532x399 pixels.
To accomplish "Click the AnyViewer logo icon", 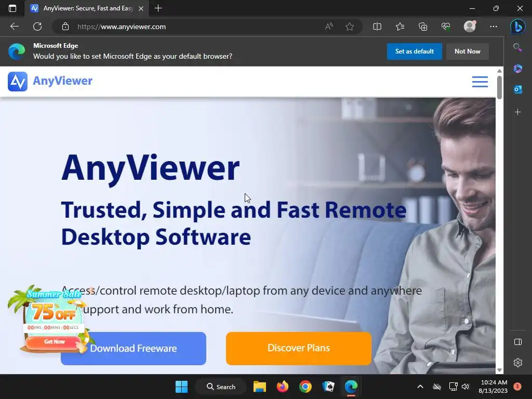I will click(x=18, y=82).
